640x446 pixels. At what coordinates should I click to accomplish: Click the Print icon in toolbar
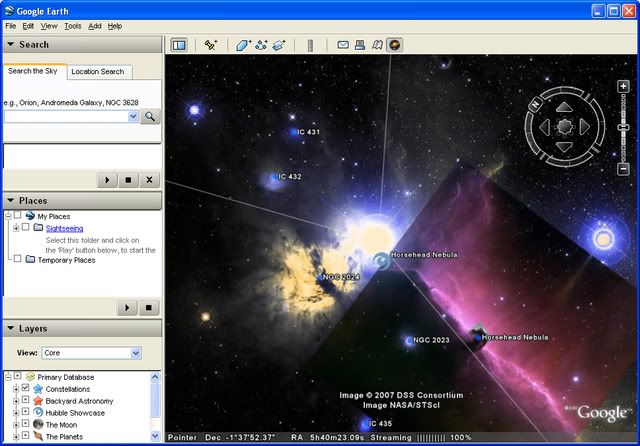360,45
